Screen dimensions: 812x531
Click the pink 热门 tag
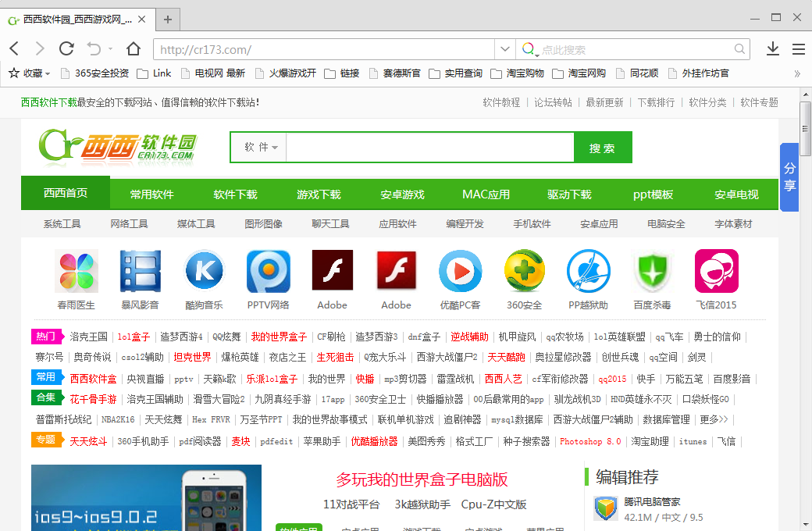[47, 337]
